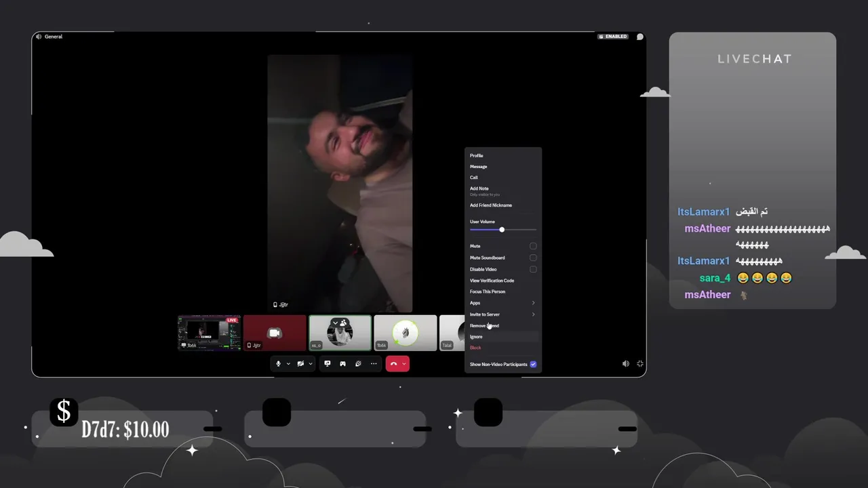This screenshot has height=488, width=868.
Task: Select the xs_o participant tile
Action: coord(340,333)
